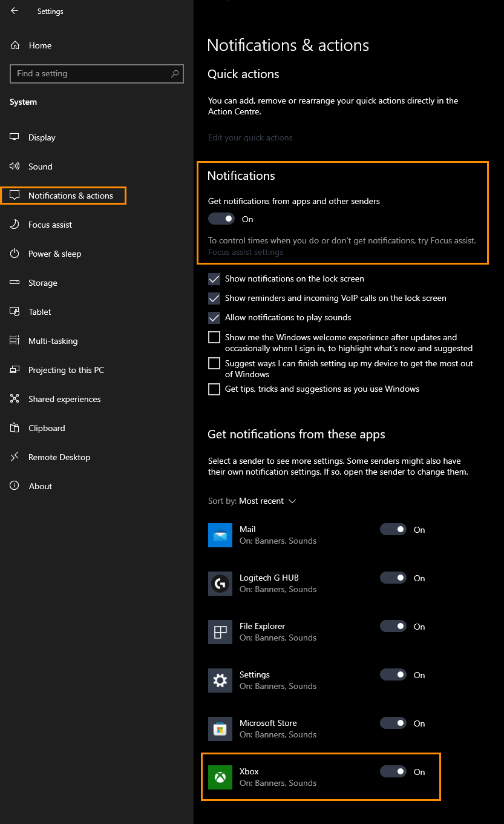
Task: Select Microsoft Store sender name
Action: [x=268, y=723]
